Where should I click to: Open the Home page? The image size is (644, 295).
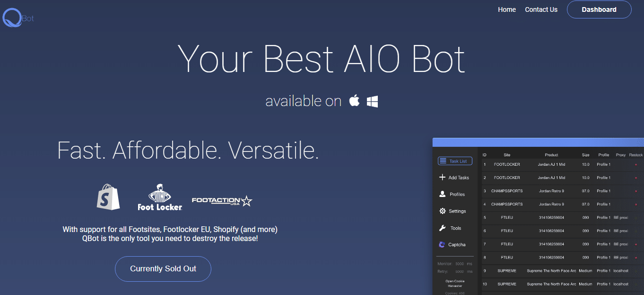(x=507, y=9)
